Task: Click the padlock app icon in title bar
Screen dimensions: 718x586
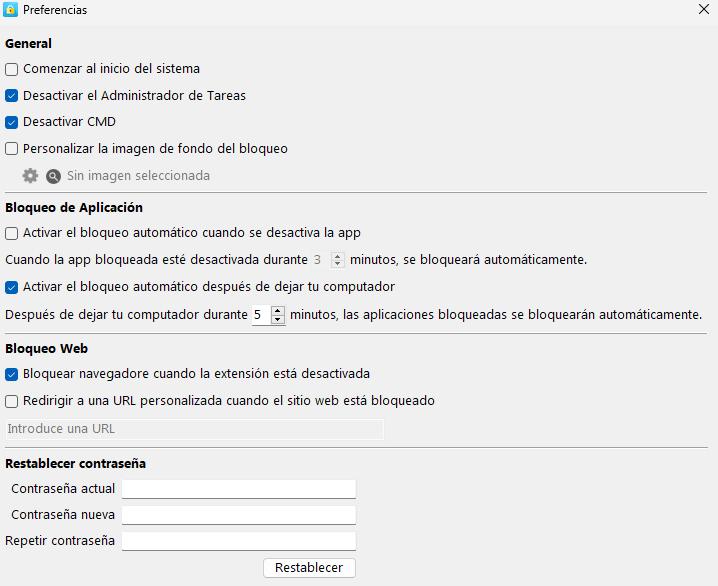Action: coord(10,10)
